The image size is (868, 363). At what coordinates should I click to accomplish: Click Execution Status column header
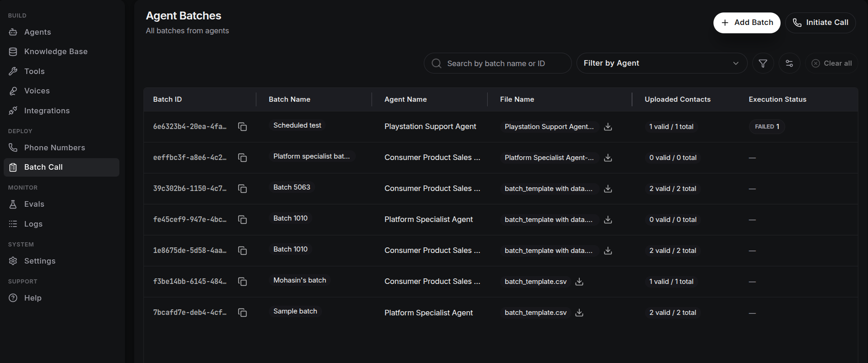pos(777,99)
